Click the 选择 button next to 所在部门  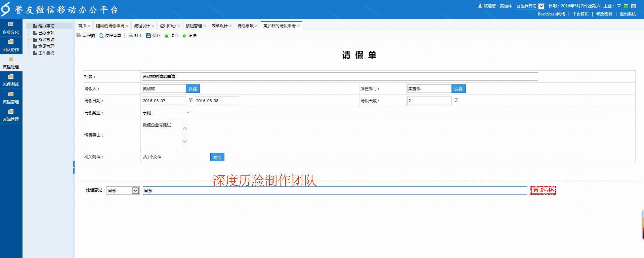pyautogui.click(x=459, y=89)
